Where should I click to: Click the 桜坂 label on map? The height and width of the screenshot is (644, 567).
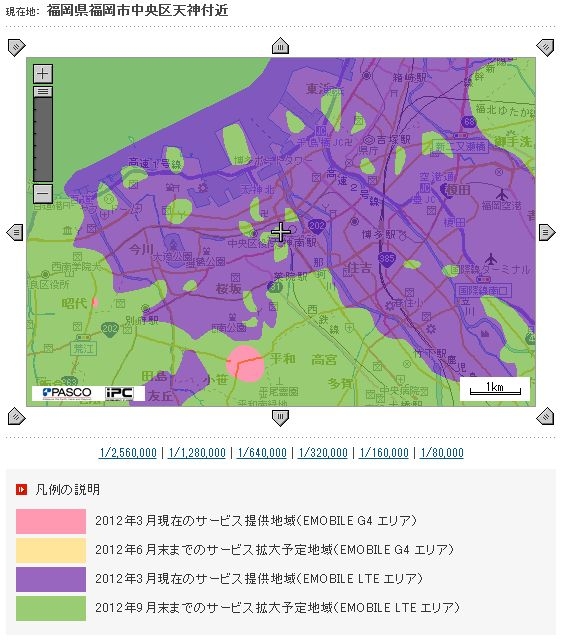(229, 289)
